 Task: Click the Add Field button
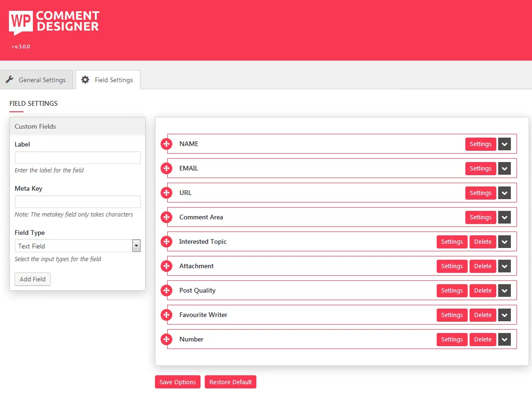(32, 279)
